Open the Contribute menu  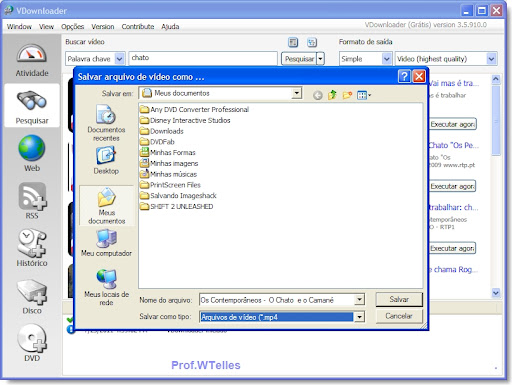click(x=138, y=27)
